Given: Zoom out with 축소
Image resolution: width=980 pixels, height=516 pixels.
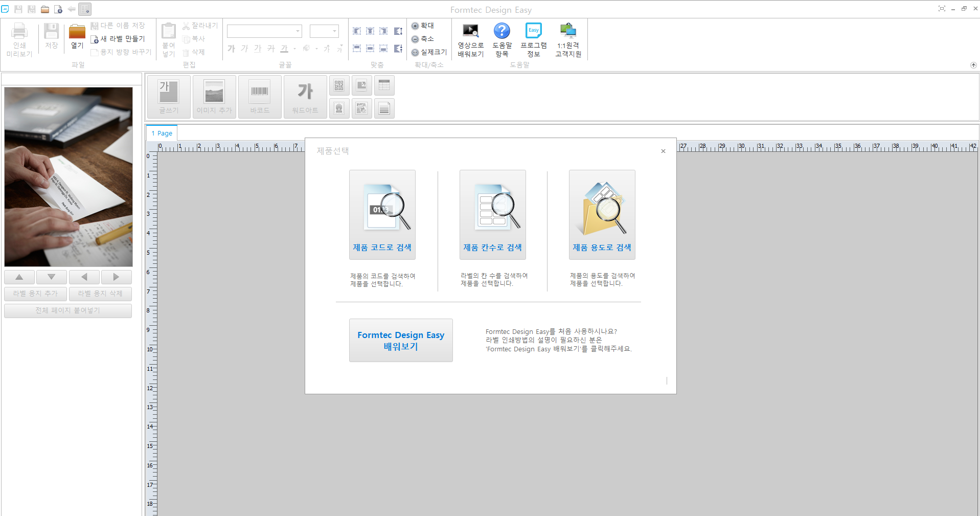Looking at the screenshot, I should click(423, 39).
